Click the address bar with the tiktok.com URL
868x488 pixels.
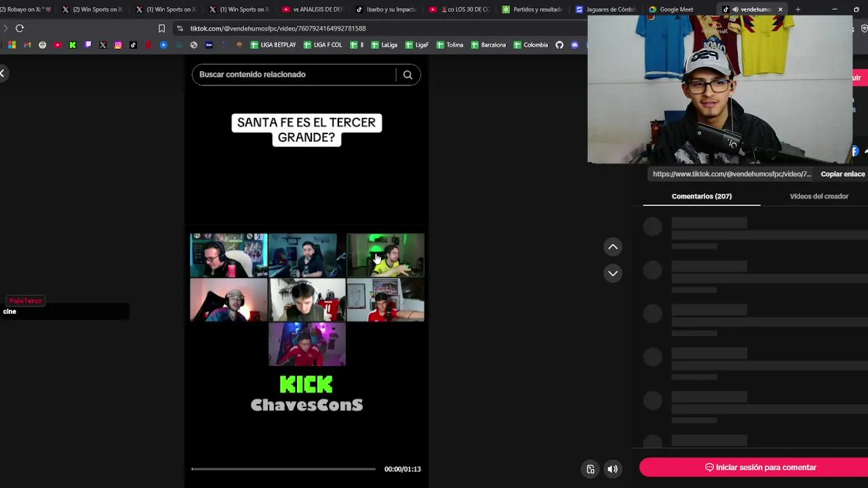pyautogui.click(x=380, y=28)
